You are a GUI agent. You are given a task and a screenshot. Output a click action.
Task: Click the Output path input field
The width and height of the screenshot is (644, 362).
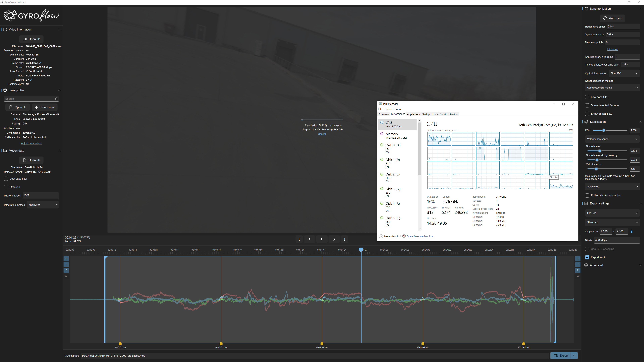[315, 356]
